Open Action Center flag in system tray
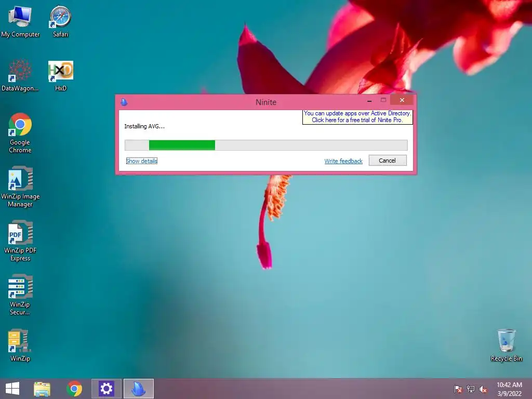Screen dimensions: 532x399 pyautogui.click(x=458, y=389)
